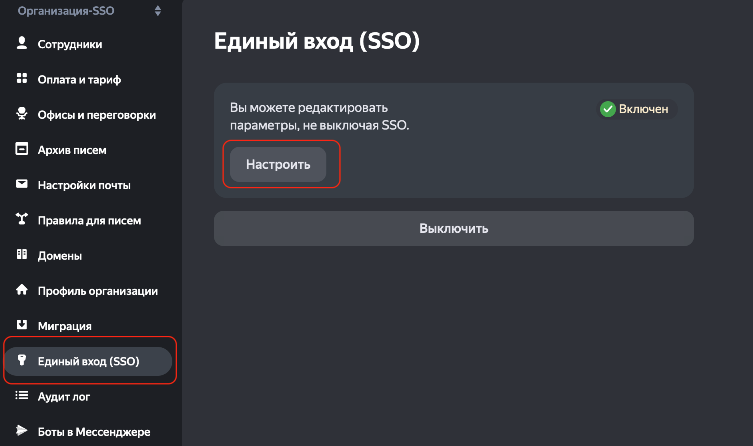Open the Единый вход (SSO) menu item
Viewport: 753px width, 446px height.
click(x=88, y=362)
